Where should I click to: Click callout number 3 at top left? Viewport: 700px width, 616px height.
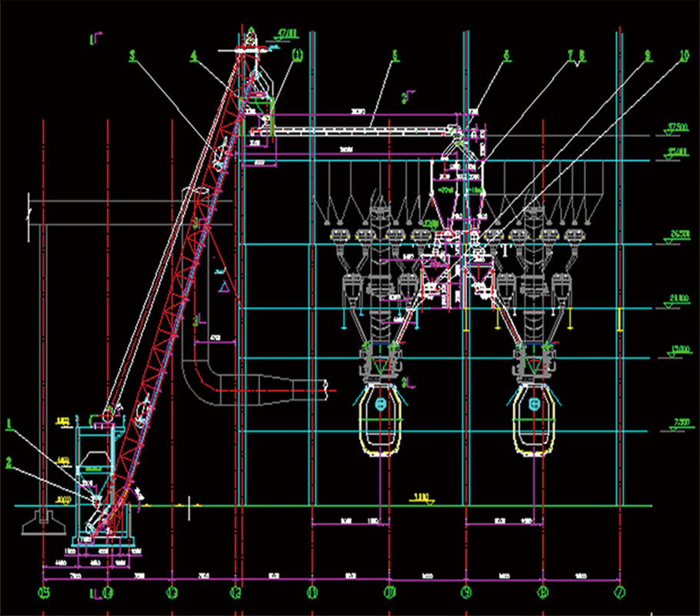point(132,55)
